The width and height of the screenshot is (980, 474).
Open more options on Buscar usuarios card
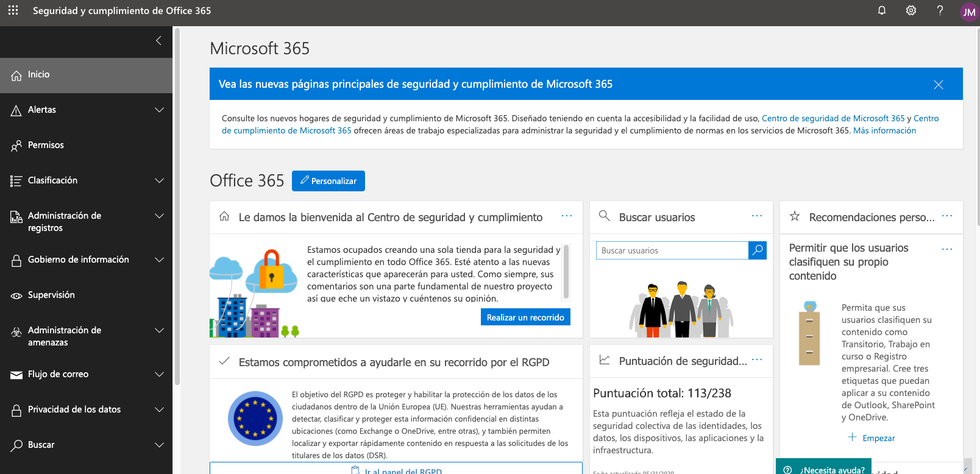[756, 216]
